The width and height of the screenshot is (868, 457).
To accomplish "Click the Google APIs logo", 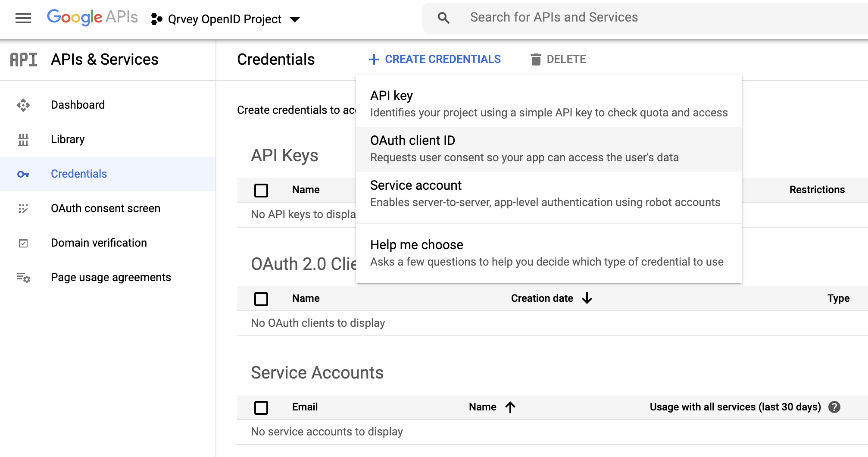I will pyautogui.click(x=92, y=18).
